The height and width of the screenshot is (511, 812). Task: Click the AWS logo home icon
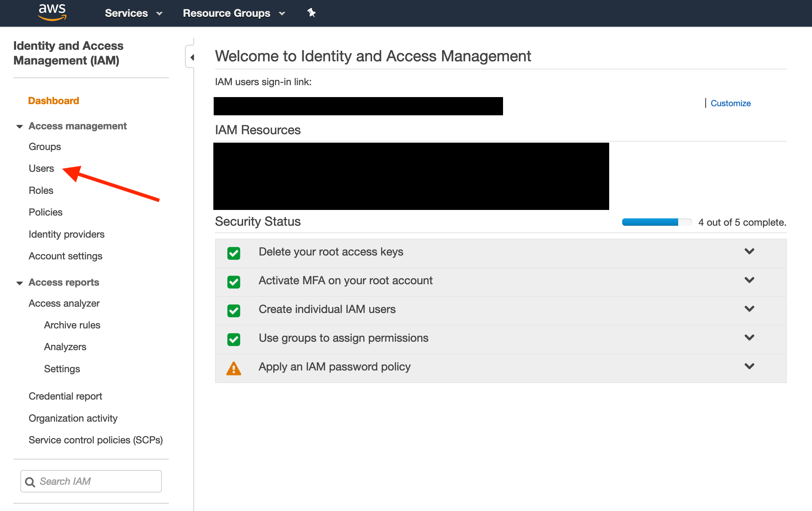pos(52,13)
